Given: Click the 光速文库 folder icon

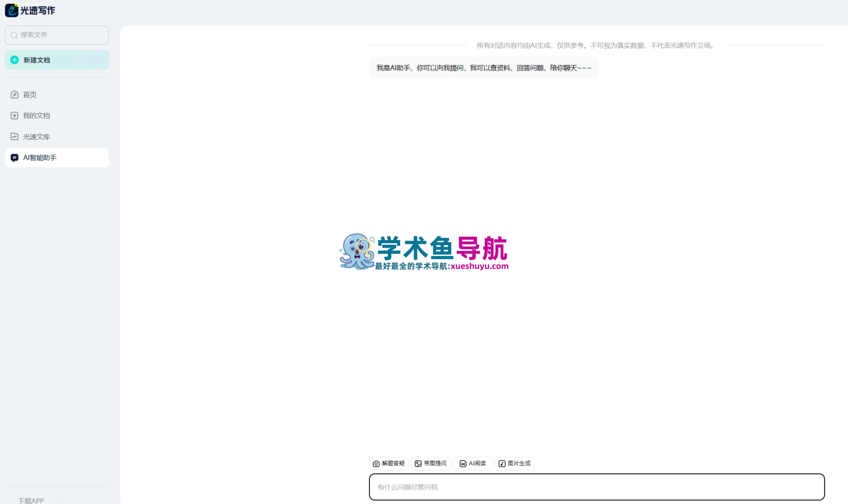Looking at the screenshot, I should 14,136.
